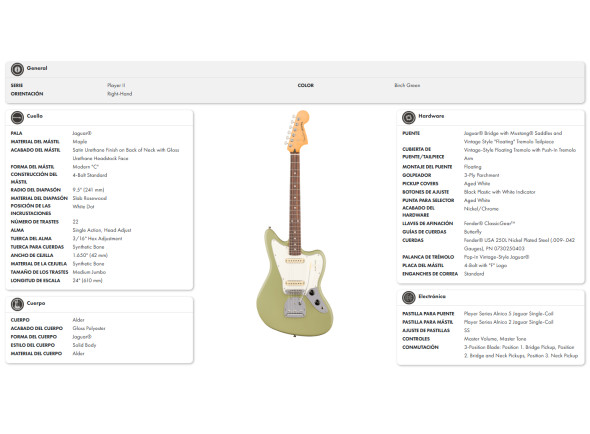Image resolution: width=590 pixels, height=434 pixels.
Task: Select the Cuerpo section heading
Action: click(36, 303)
